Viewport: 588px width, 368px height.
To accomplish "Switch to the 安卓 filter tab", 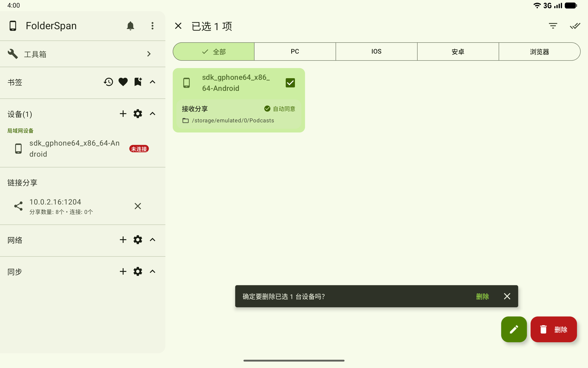I will (x=458, y=52).
